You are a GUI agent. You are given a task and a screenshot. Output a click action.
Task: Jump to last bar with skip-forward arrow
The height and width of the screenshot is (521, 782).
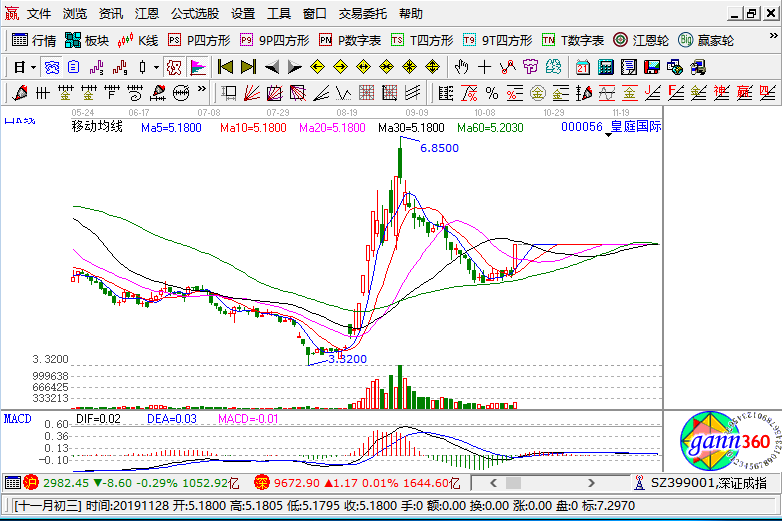point(248,67)
